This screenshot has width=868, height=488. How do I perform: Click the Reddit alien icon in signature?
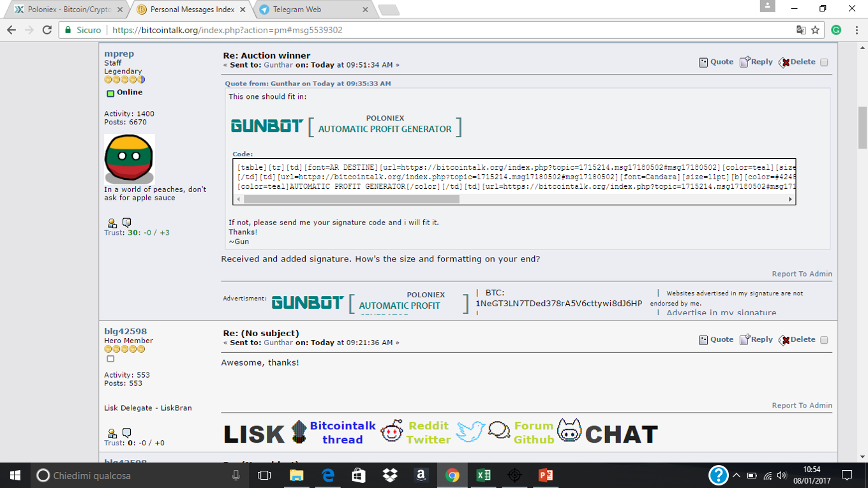point(392,432)
